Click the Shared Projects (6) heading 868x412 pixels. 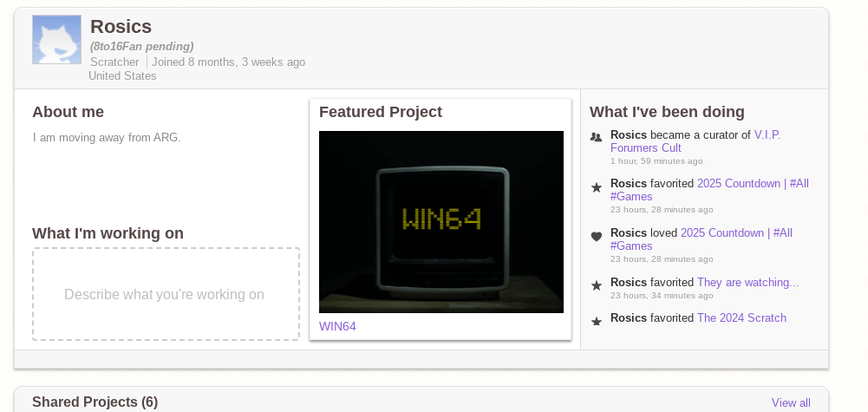[95, 402]
